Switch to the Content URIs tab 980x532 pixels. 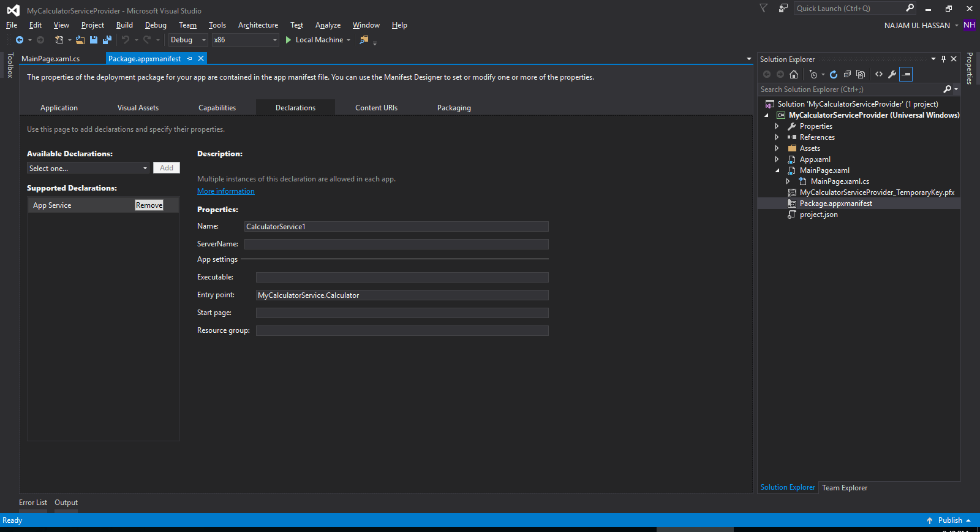(x=376, y=108)
